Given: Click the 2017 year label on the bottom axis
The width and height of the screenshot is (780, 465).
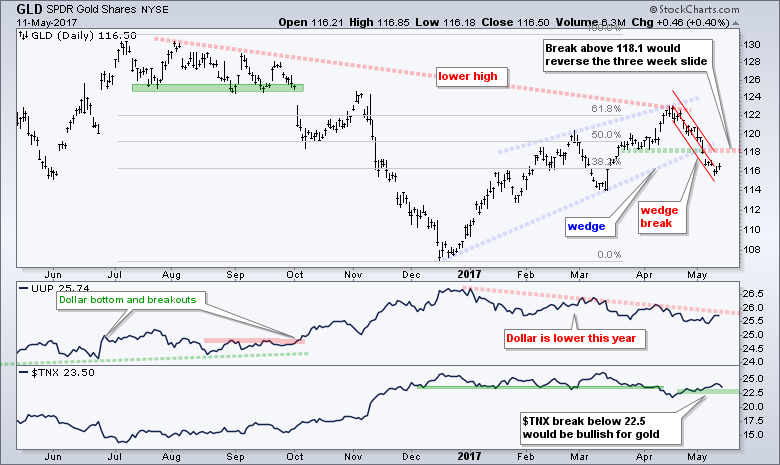Looking at the screenshot, I should (469, 456).
